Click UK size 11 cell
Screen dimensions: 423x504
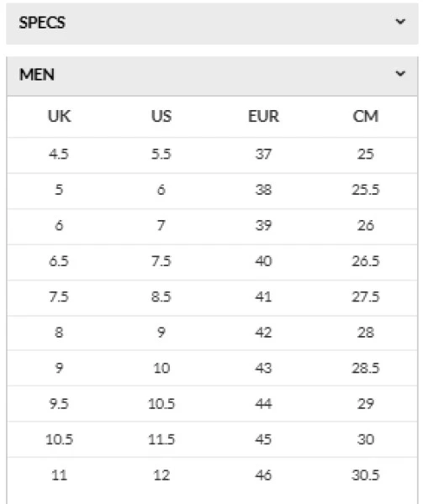tap(59, 475)
